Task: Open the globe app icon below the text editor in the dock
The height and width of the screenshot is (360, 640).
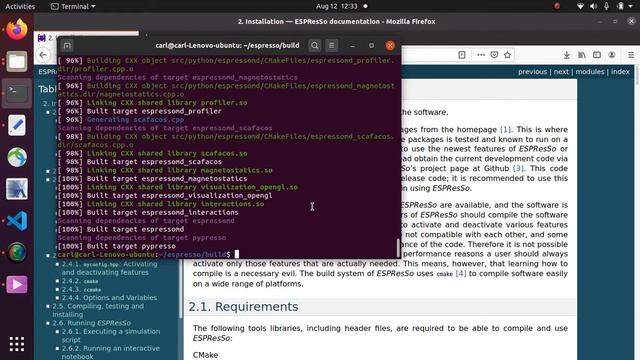Action: point(17,157)
